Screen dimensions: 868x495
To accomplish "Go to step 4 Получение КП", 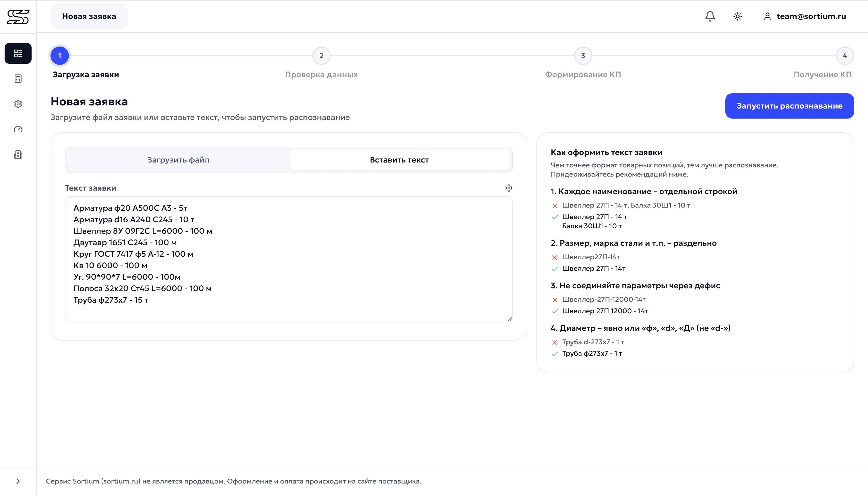I will coord(845,56).
